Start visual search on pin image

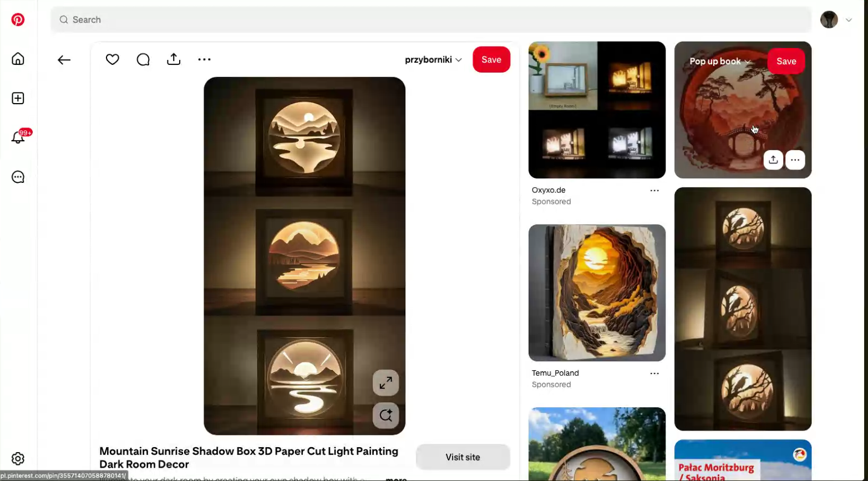click(385, 415)
